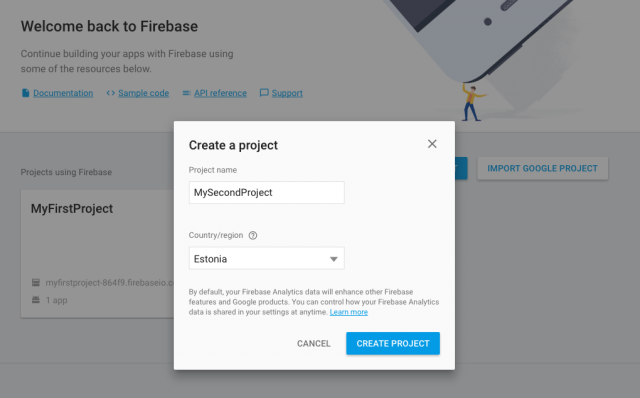Click the database icon beside myfirstproject URL

pyautogui.click(x=36, y=282)
